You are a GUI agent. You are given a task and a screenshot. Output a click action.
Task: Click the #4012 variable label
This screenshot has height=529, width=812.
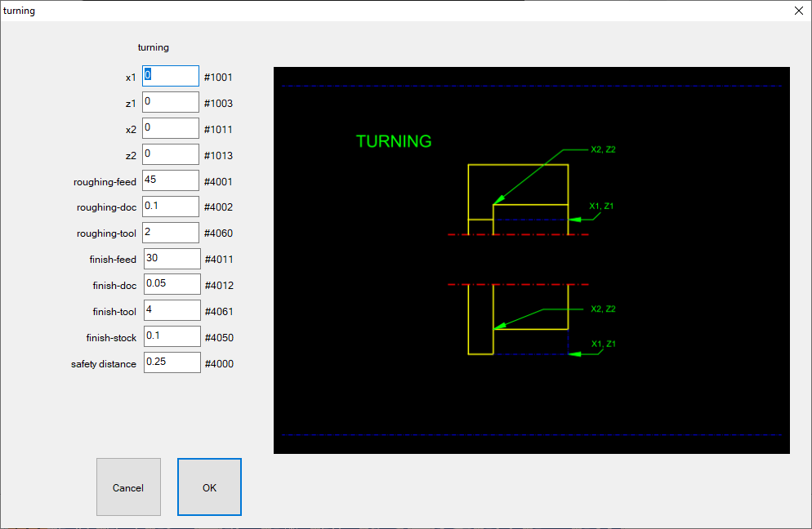click(x=219, y=286)
